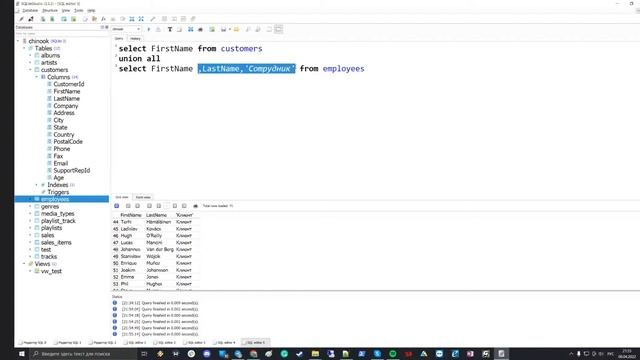The image size is (640, 360).
Task: Show results below the query icon
Action: pyautogui.click(x=278, y=29)
